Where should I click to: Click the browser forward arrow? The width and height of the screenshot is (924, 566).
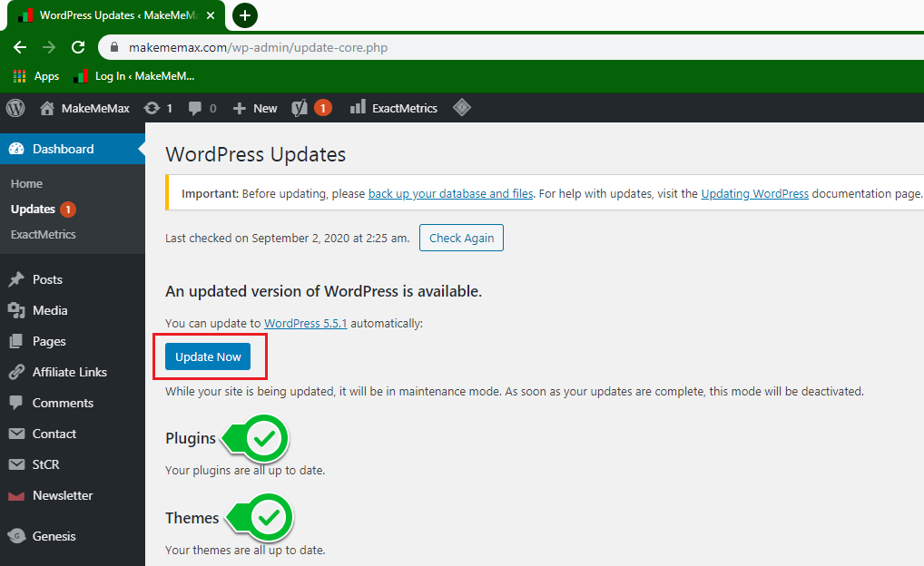point(49,47)
